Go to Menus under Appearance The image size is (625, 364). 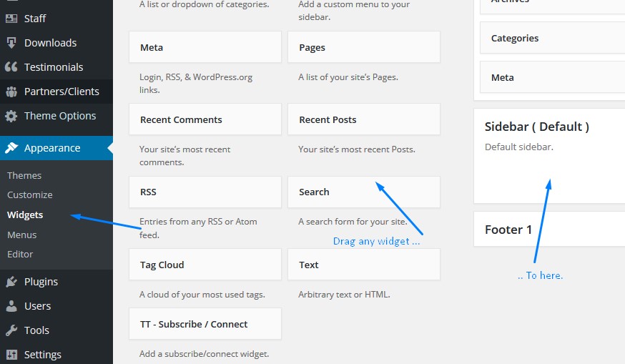[22, 235]
